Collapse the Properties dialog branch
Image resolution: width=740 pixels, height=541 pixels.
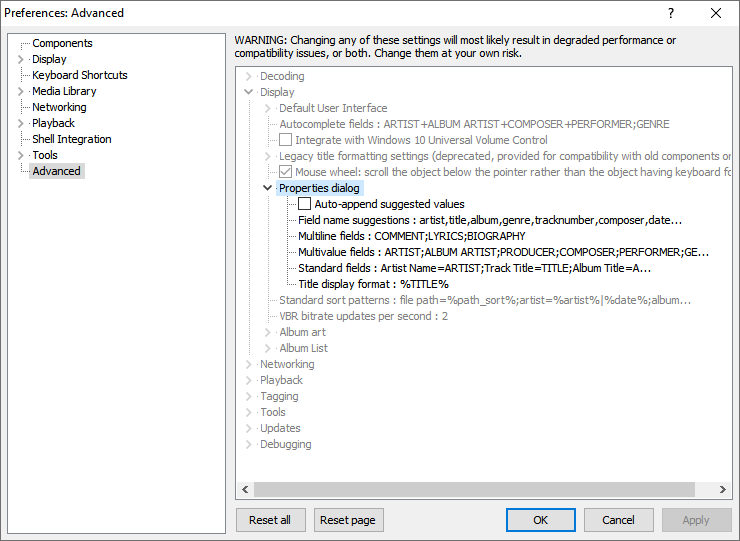pos(267,188)
